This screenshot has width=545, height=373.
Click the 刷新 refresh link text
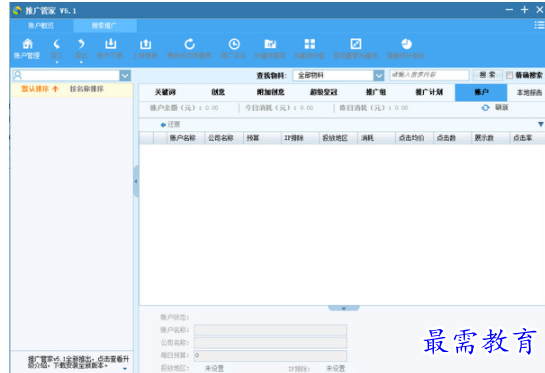[502, 107]
